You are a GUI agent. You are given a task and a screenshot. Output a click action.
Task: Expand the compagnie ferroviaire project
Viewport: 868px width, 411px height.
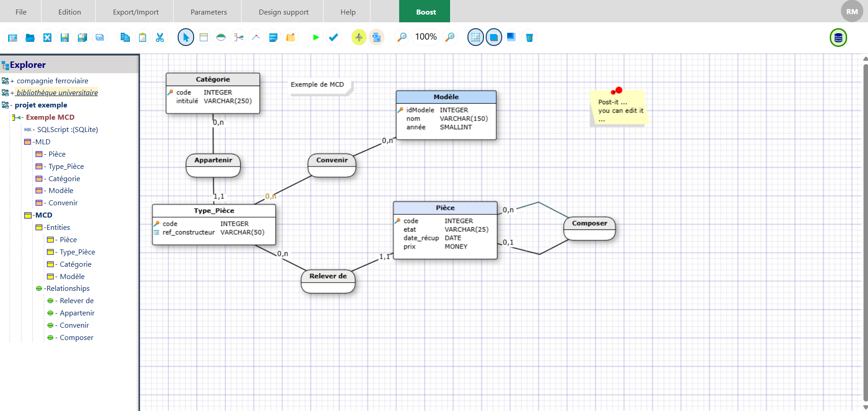coord(12,81)
